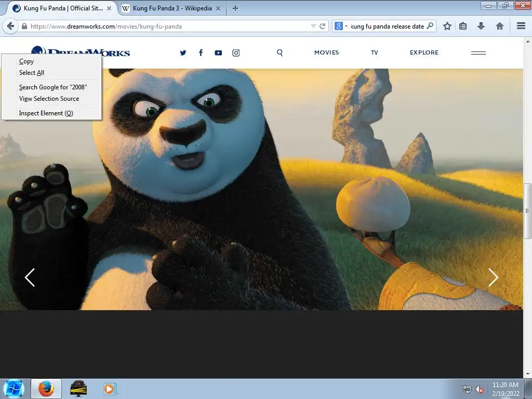The width and height of the screenshot is (532, 399).
Task: Open the media player taskbar icon
Action: point(109,389)
